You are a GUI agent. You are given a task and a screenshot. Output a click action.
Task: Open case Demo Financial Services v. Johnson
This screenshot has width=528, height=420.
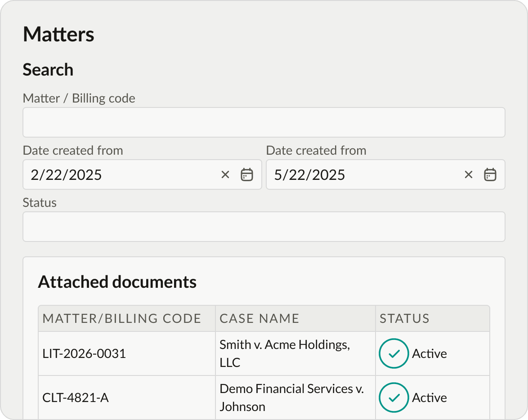[291, 398]
